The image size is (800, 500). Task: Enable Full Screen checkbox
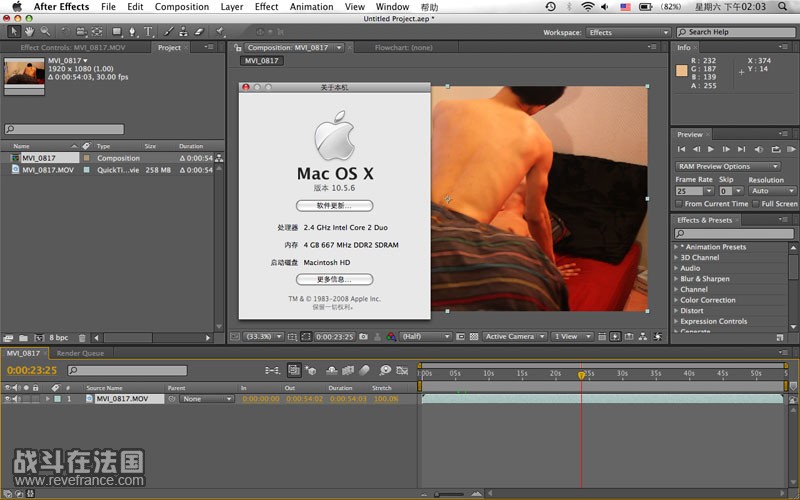pos(756,204)
